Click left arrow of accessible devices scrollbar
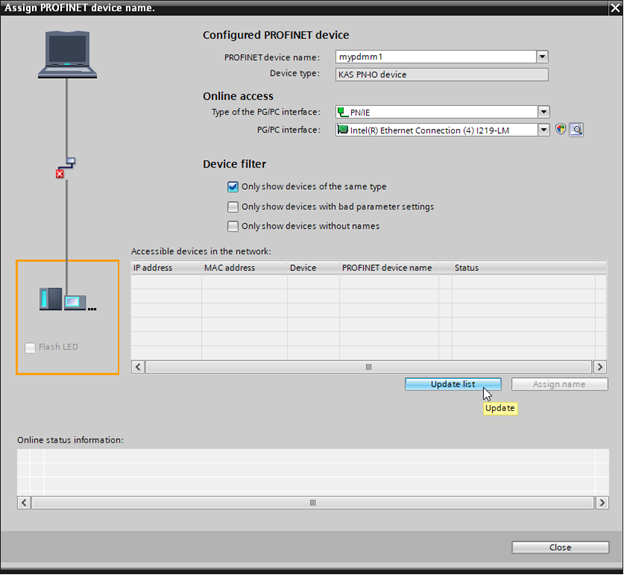 pos(138,366)
